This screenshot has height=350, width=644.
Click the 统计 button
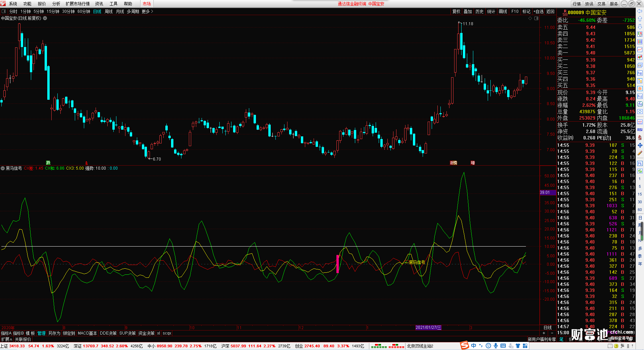click(x=491, y=11)
